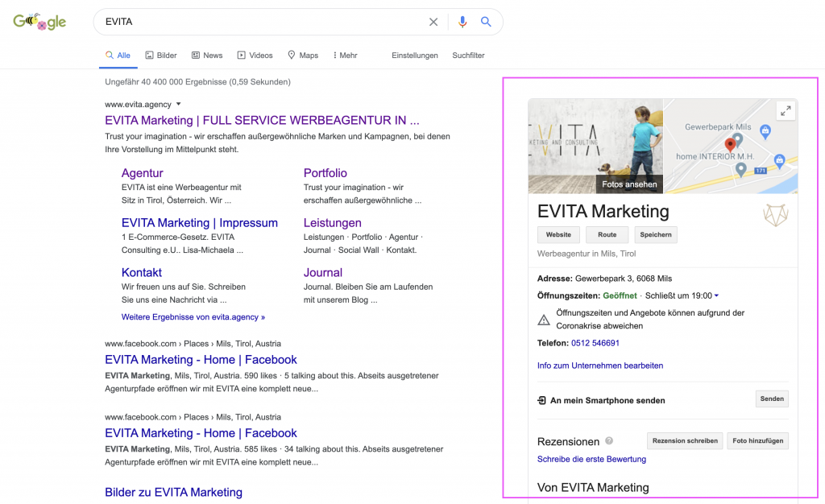Viewport: 825px width, 504px height.
Task: Switch to the Bilder tab
Action: coord(161,56)
